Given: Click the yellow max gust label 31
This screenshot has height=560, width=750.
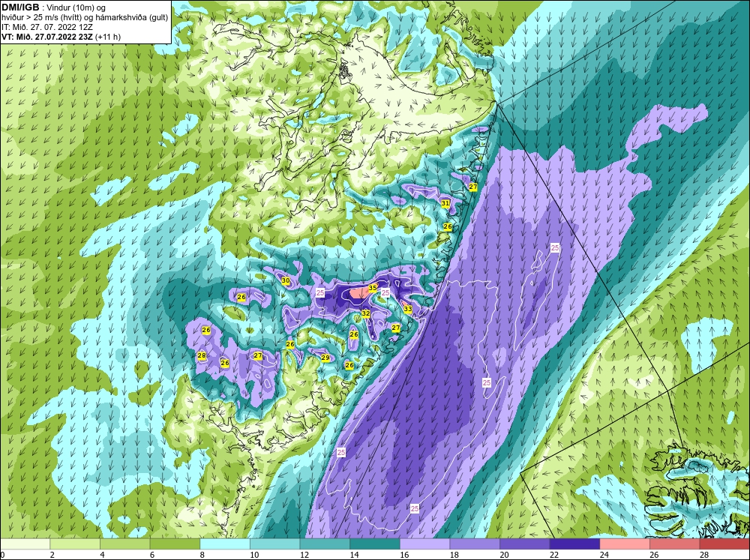Looking at the screenshot, I should [445, 203].
